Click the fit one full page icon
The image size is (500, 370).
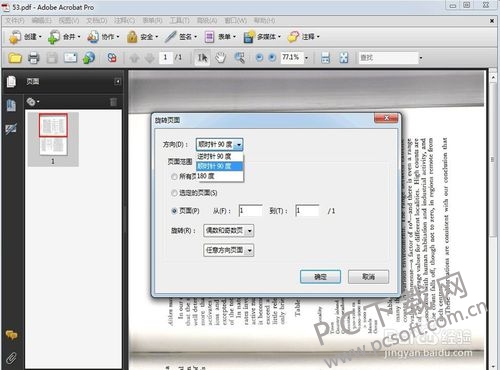(x=344, y=58)
